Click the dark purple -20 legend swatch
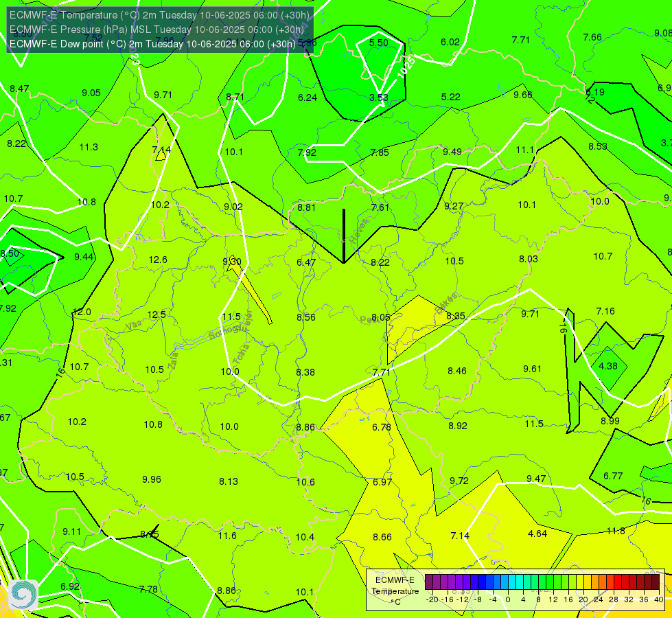Screen dimensions: 672x618 click(x=428, y=582)
